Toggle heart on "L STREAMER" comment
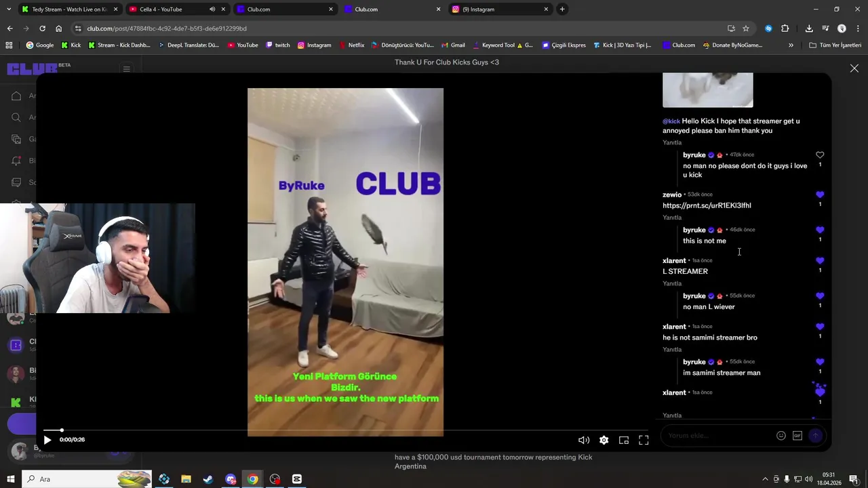This screenshot has width=868, height=488. click(820, 260)
